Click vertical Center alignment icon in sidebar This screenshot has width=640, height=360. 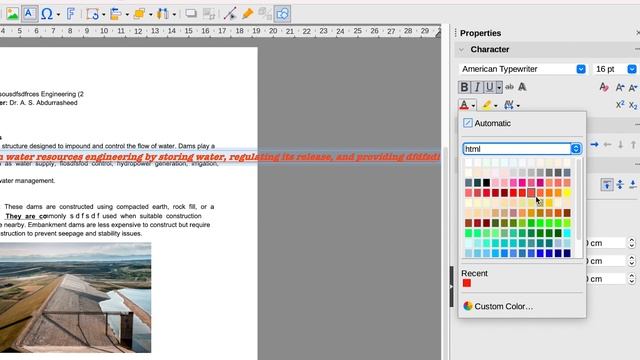tap(620, 184)
